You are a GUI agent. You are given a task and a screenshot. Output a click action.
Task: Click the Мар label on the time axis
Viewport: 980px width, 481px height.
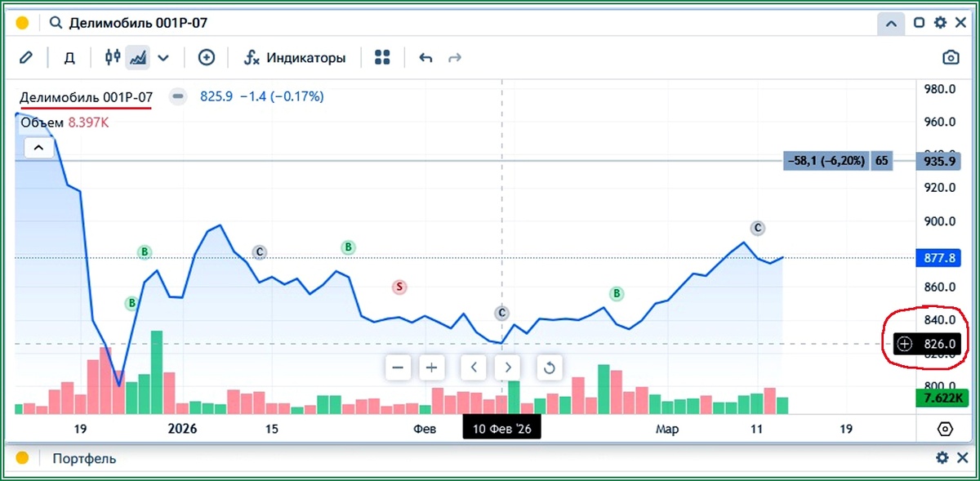coord(666,429)
